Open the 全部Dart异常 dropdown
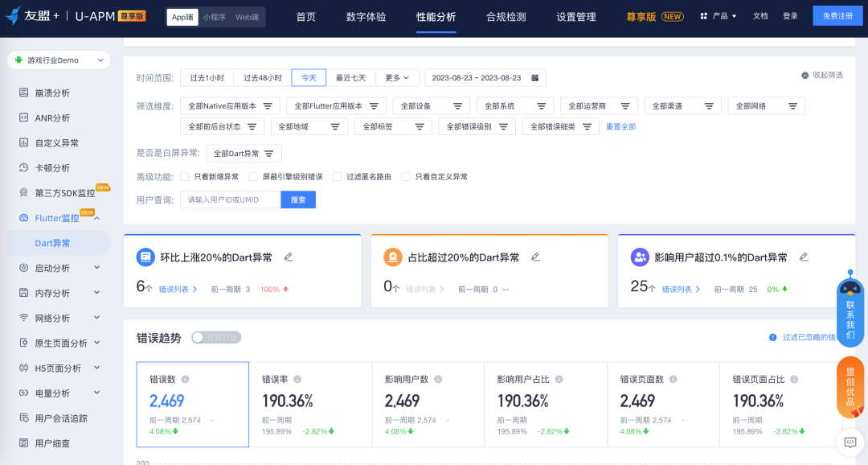 (x=244, y=154)
